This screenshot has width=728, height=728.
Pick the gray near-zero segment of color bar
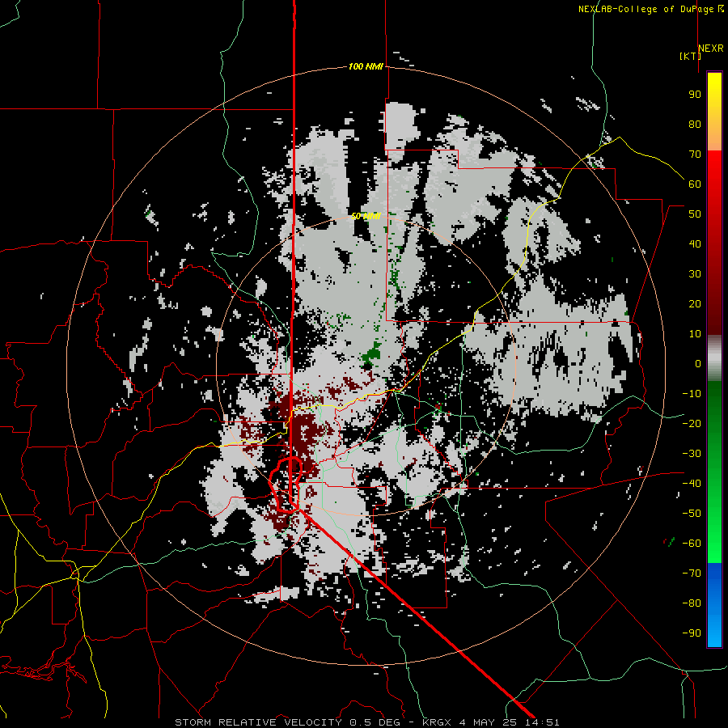pyautogui.click(x=714, y=358)
